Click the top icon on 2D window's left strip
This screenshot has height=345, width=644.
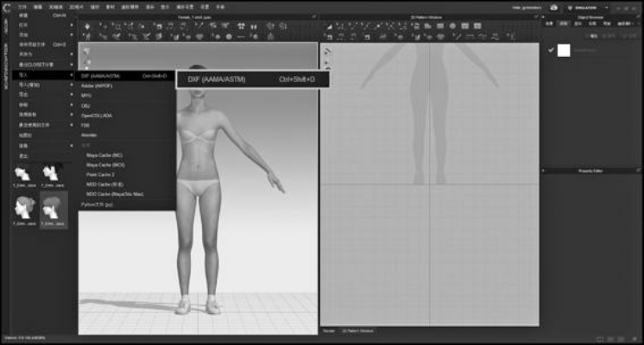(327, 51)
